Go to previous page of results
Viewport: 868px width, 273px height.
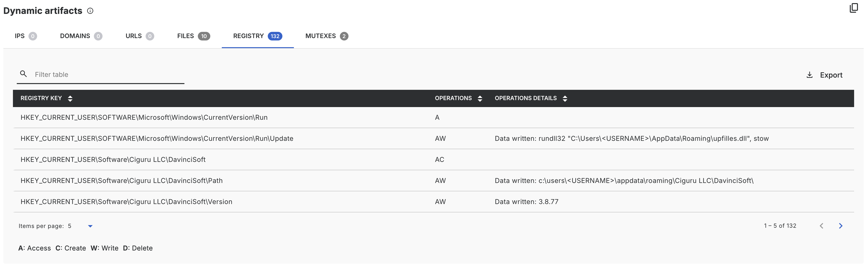click(821, 226)
